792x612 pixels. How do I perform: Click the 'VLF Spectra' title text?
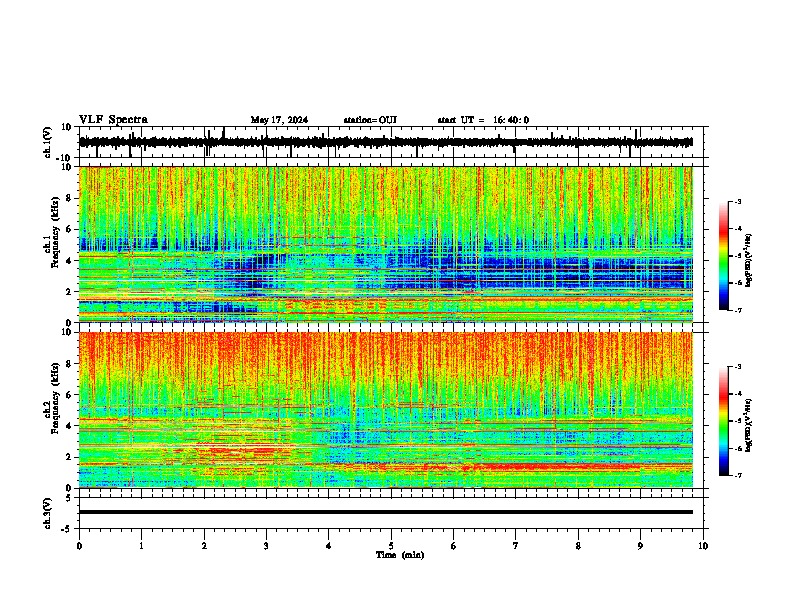pyautogui.click(x=113, y=120)
